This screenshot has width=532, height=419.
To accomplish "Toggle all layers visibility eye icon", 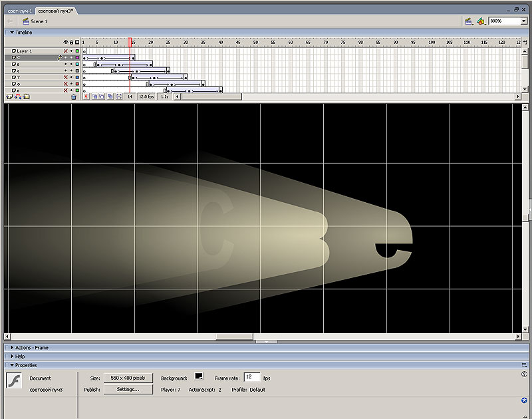I will tap(65, 42).
